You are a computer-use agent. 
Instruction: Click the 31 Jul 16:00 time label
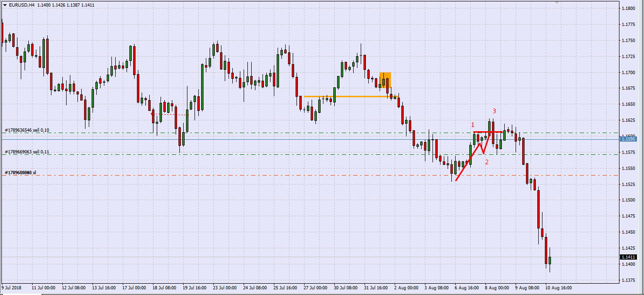click(x=377, y=287)
